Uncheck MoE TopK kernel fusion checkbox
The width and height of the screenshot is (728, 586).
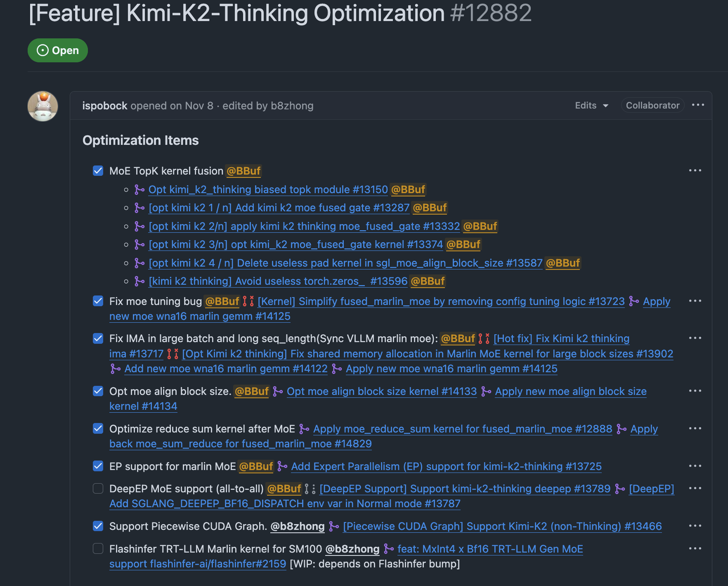(98, 170)
